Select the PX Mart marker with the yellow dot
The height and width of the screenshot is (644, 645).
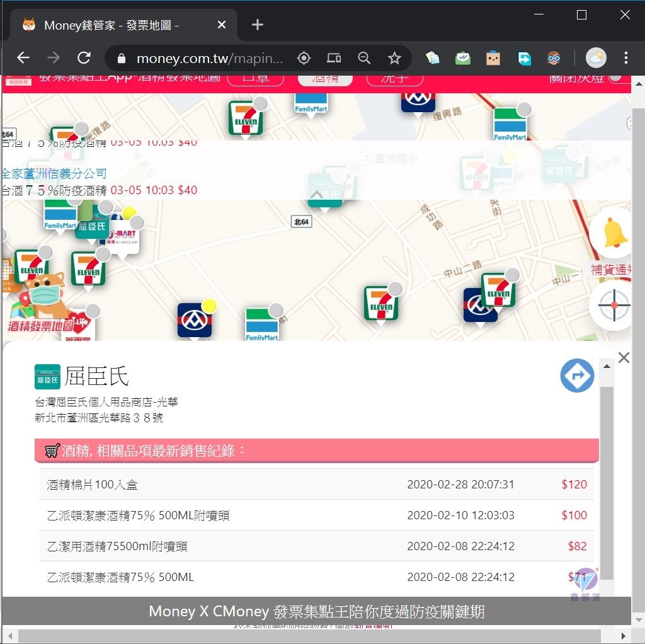click(x=195, y=320)
